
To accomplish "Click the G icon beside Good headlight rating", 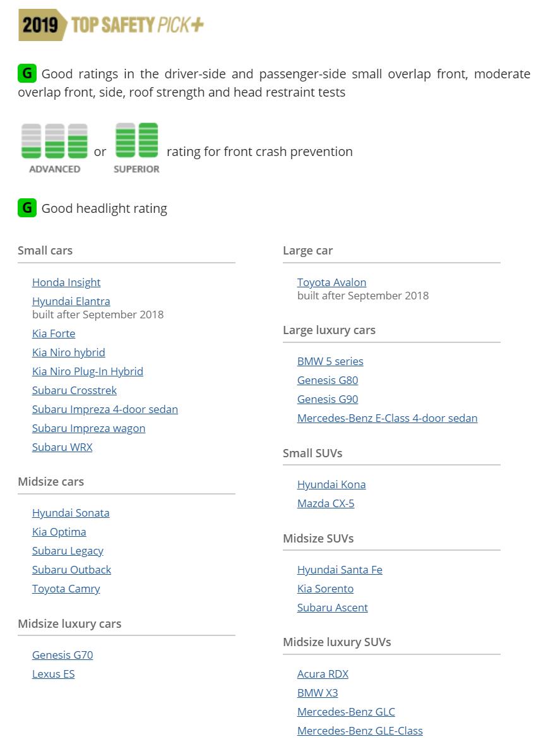I will pos(27,208).
